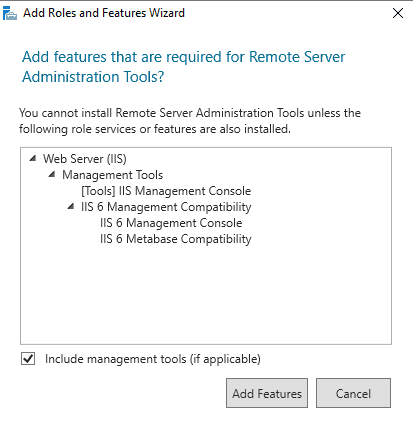
Task: Select IIS 6 Management Console item
Action: coord(171,223)
